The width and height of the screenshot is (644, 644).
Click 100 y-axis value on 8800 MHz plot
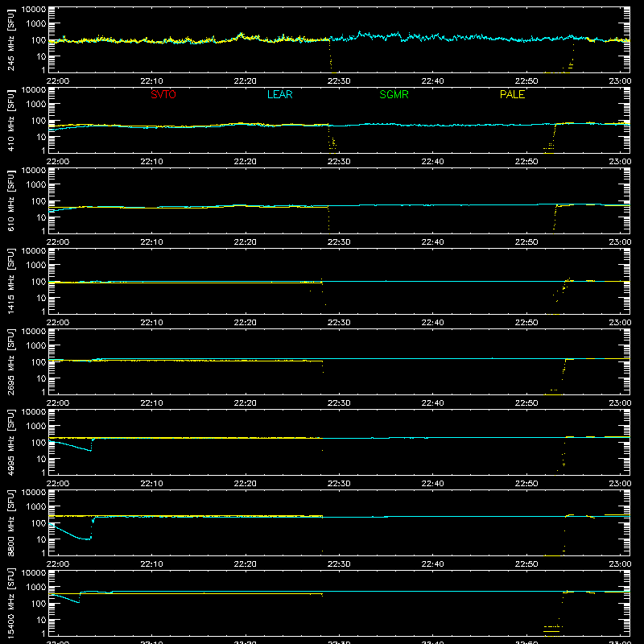[x=39, y=523]
